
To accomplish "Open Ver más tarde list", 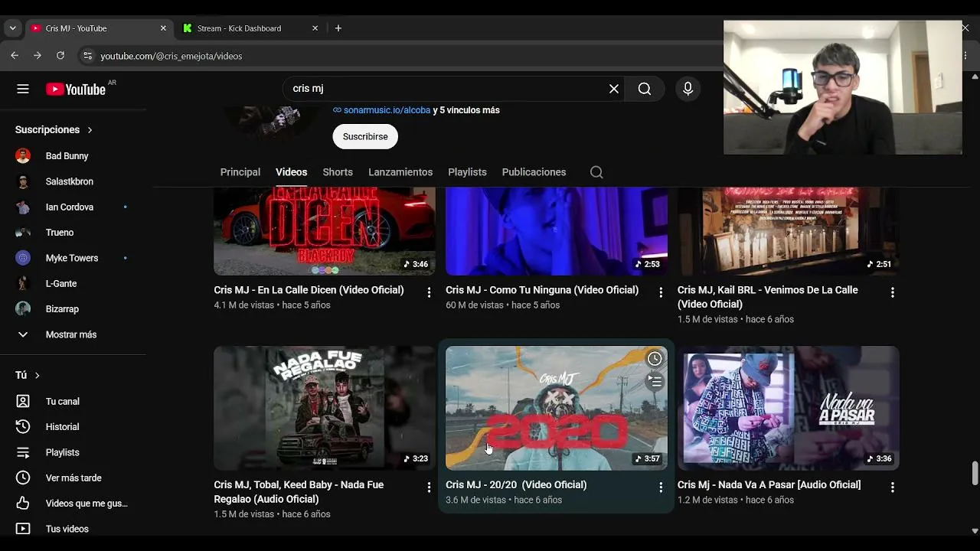I will (x=73, y=478).
